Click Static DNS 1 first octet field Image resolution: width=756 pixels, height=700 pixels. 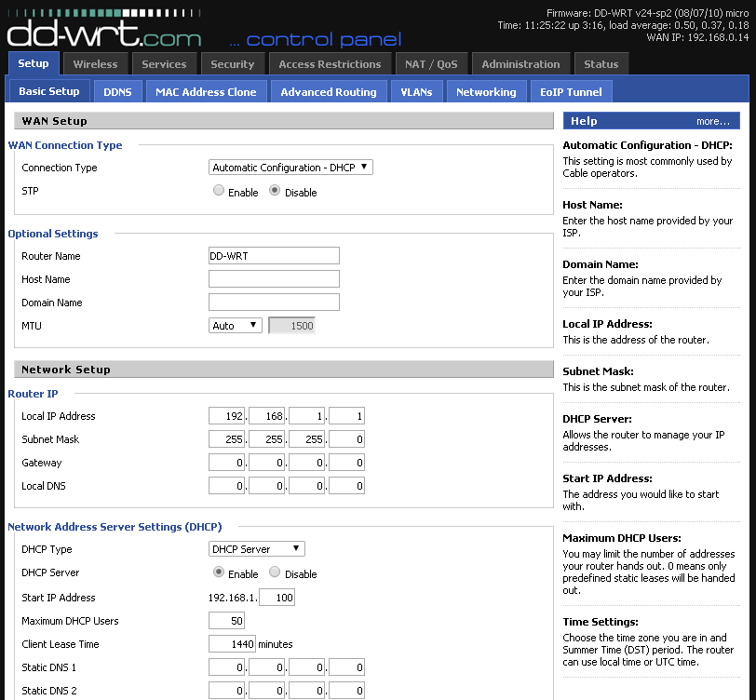(226, 667)
